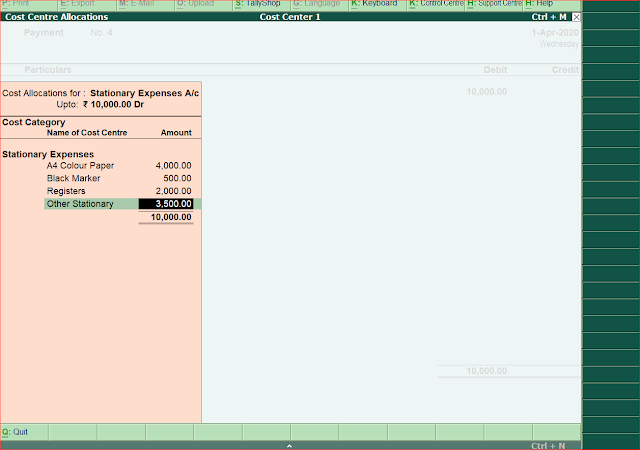Select the Registers cost centre
640x450 pixels.
tap(66, 191)
